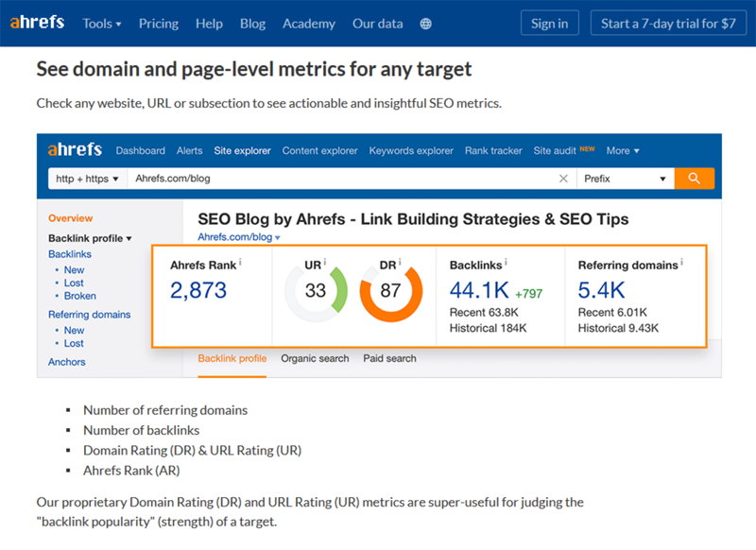Open the Pricing page
Image resolution: width=756 pixels, height=550 pixels.
(159, 24)
